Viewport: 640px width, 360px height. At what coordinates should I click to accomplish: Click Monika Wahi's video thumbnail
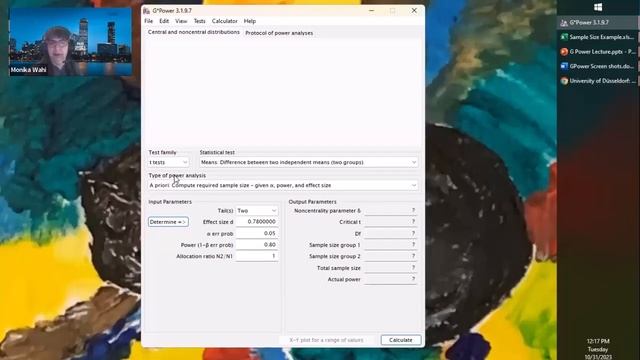click(x=70, y=41)
